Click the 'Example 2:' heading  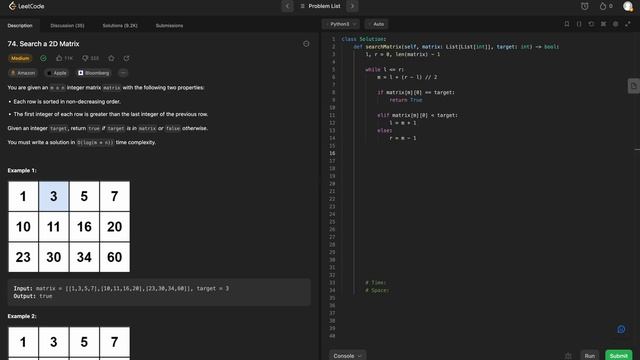point(22,316)
